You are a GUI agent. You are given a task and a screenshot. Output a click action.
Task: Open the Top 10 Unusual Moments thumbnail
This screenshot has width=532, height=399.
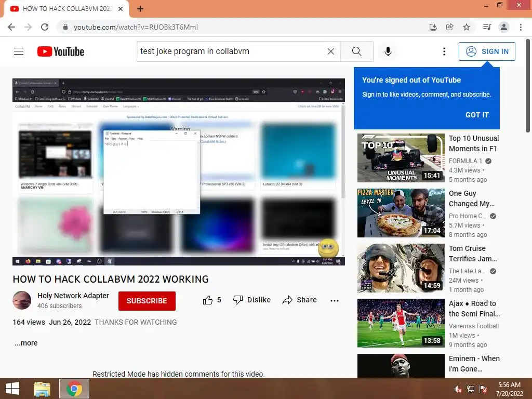401,158
